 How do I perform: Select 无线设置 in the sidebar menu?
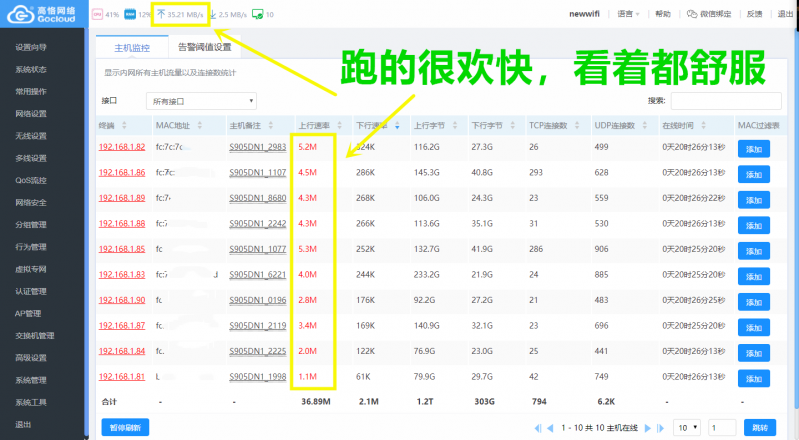(x=31, y=136)
